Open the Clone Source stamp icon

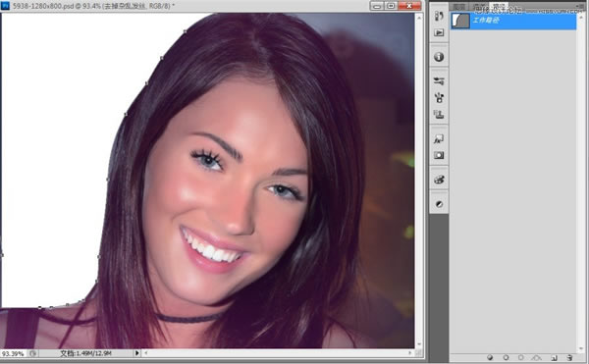click(439, 114)
